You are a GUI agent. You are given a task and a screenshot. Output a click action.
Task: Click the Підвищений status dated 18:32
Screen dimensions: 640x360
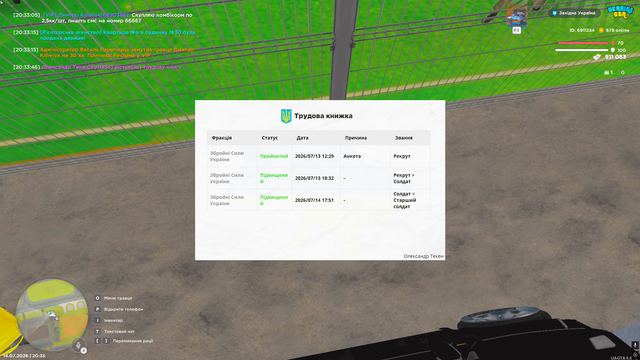(274, 178)
